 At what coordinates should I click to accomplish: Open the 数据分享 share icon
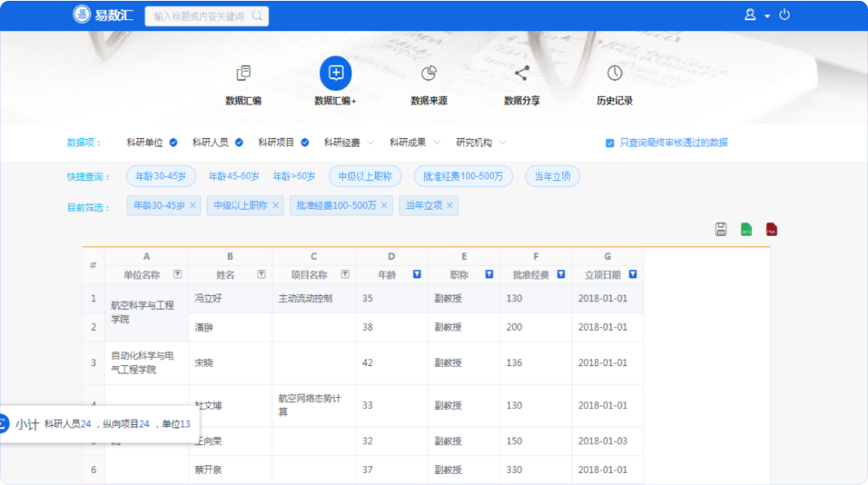click(x=521, y=73)
